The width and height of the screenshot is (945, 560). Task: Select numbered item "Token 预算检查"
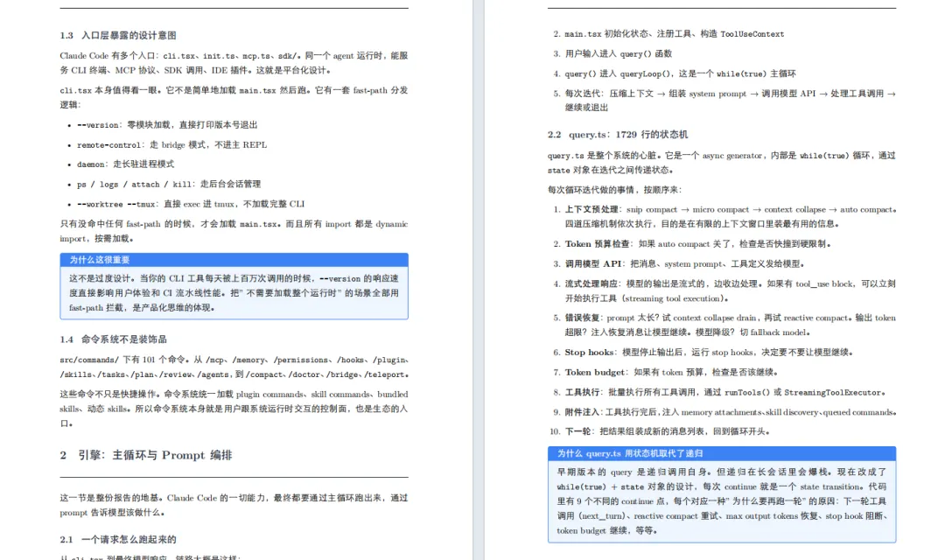click(x=693, y=243)
